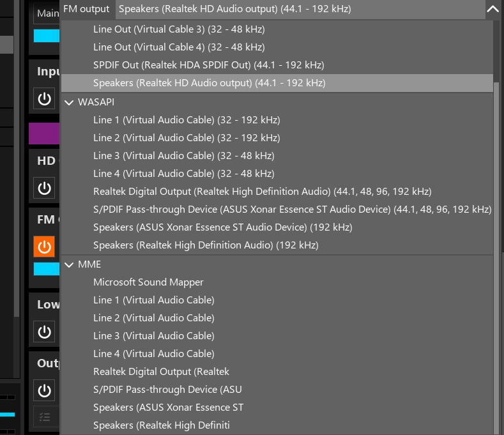Turn off the orange FM power button

[x=44, y=247]
